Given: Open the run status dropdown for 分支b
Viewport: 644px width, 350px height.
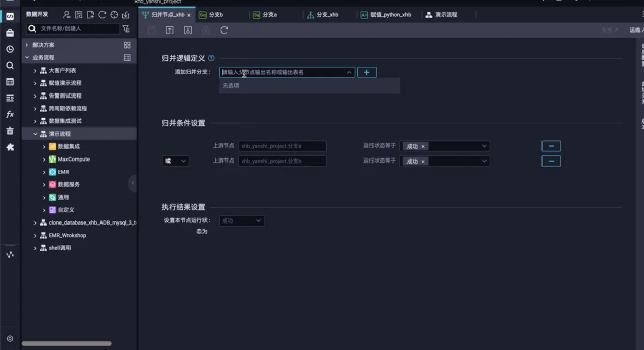Looking at the screenshot, I should [445, 162].
